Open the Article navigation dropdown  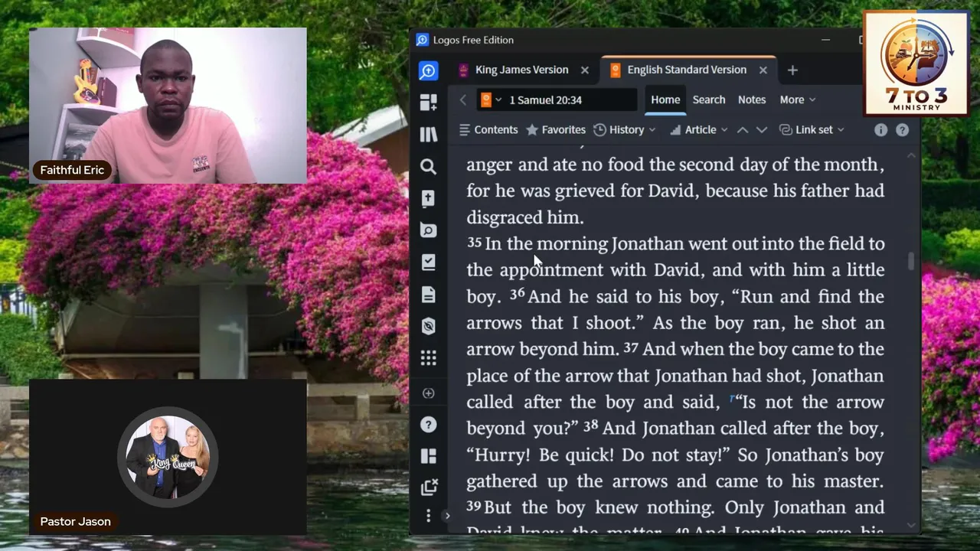point(698,130)
